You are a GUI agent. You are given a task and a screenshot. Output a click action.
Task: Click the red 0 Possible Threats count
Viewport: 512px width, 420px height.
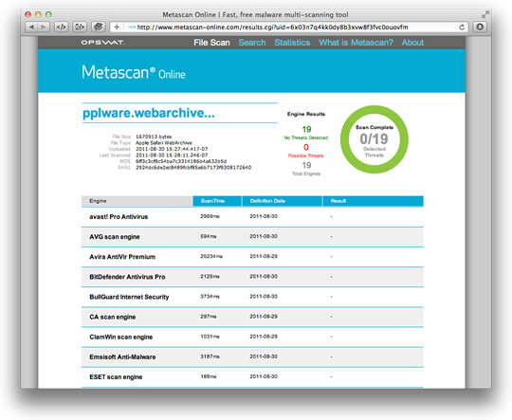306,147
